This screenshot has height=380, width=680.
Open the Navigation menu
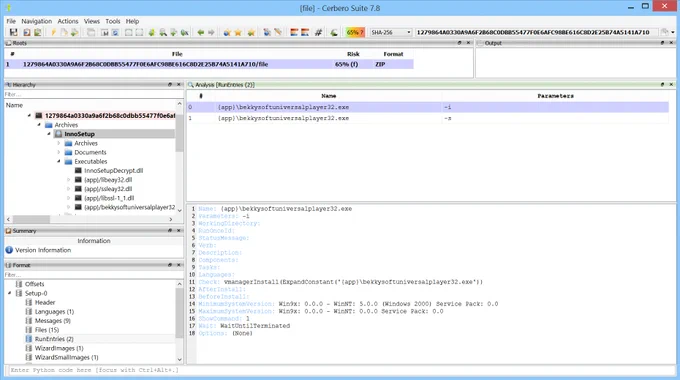[36, 21]
